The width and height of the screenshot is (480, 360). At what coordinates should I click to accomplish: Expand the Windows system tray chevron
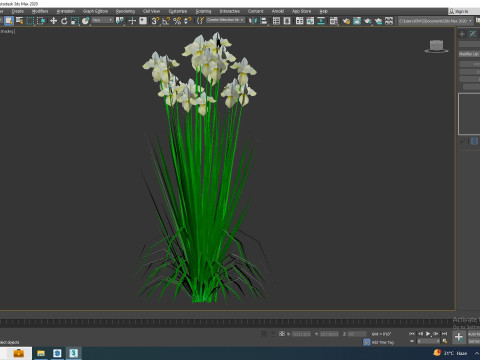pyautogui.click(x=477, y=353)
